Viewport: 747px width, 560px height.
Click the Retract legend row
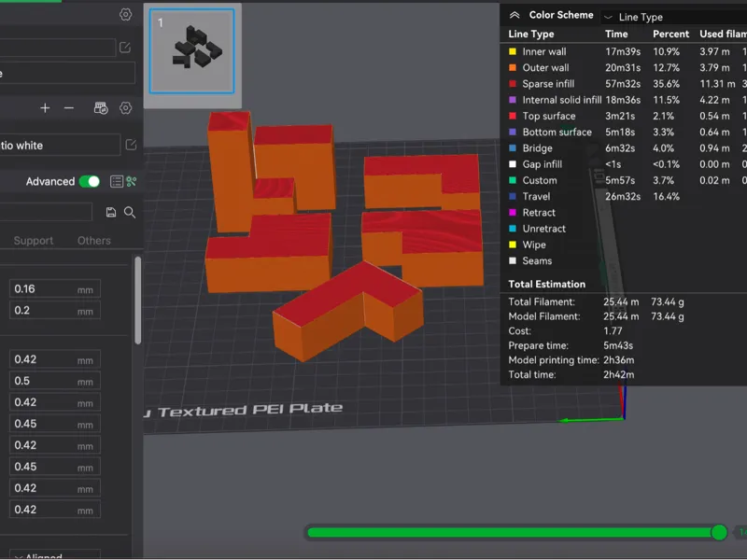[624, 213]
